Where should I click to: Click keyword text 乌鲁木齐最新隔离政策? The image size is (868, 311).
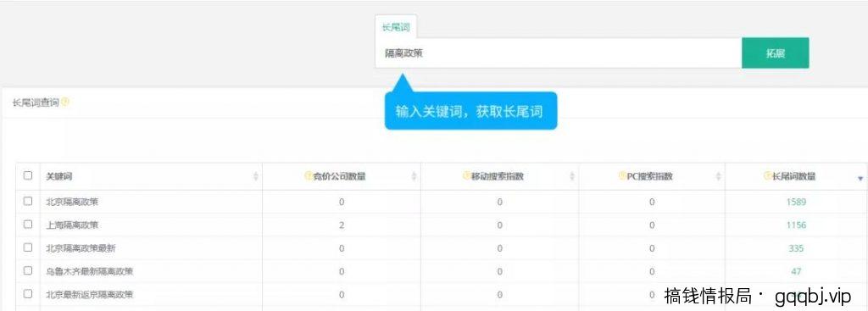click(x=90, y=272)
